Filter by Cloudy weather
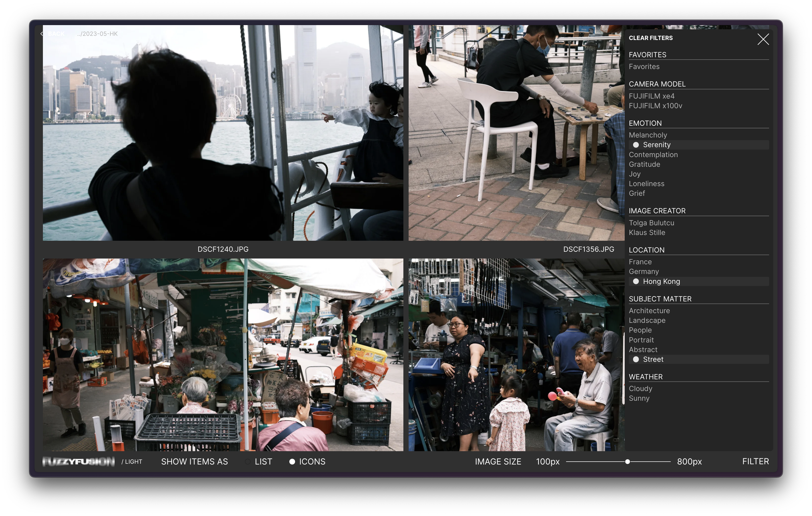The height and width of the screenshot is (516, 812). coord(640,389)
